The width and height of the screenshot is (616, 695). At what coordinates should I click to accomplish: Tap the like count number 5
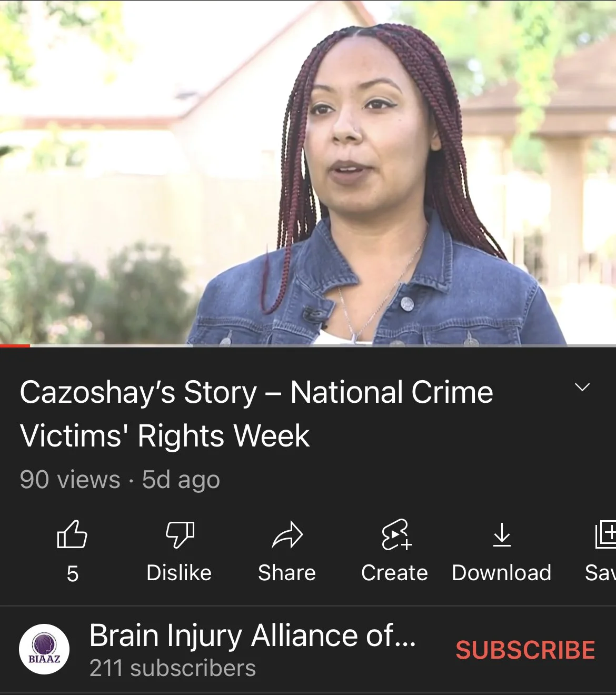point(73,574)
